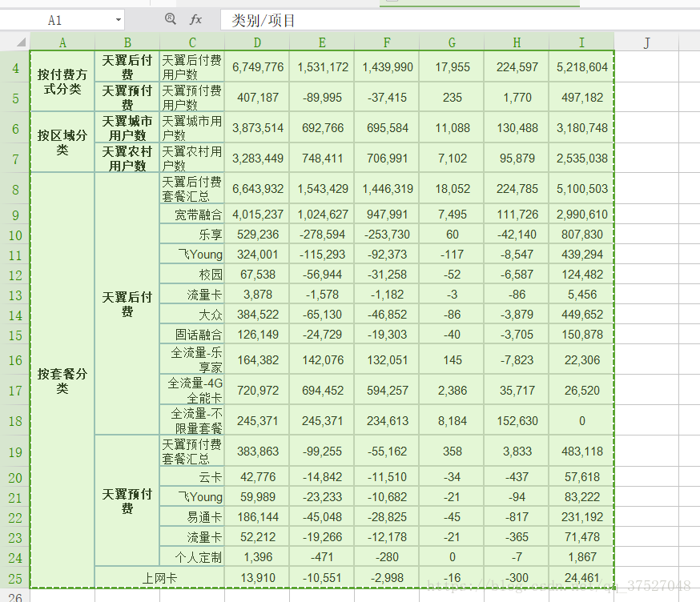
Task: Click cell 全流量-乐享家
Action: point(192,359)
